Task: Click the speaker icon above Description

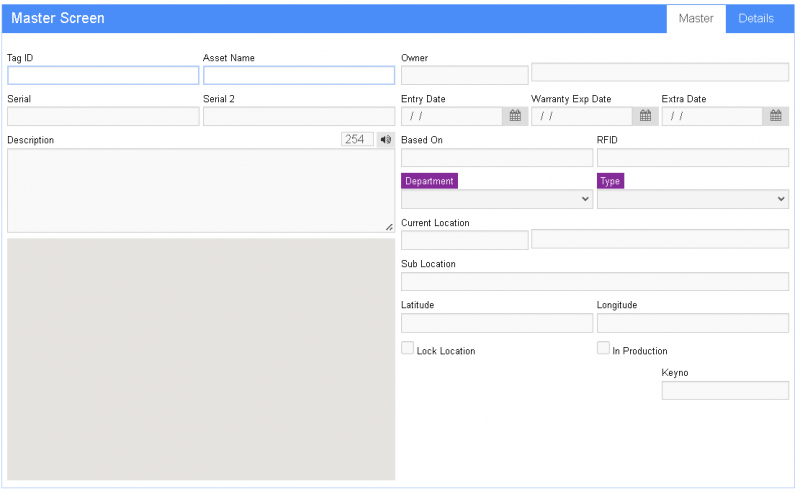Action: tap(386, 140)
